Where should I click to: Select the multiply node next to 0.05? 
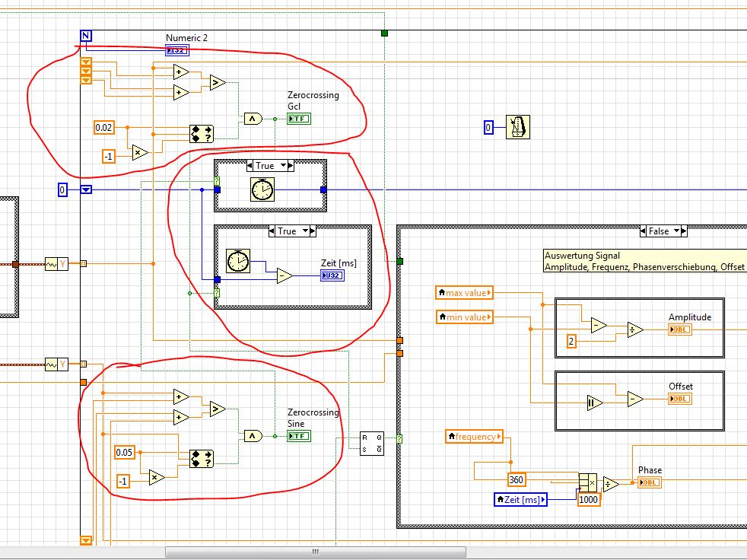pyautogui.click(x=156, y=478)
